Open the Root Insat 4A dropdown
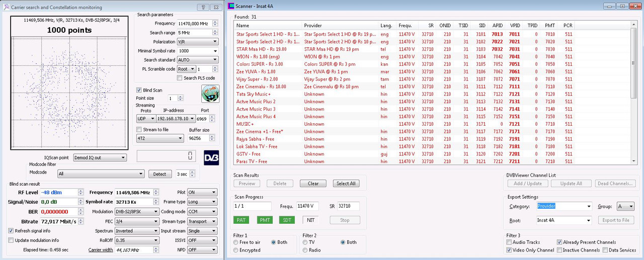 [564, 220]
